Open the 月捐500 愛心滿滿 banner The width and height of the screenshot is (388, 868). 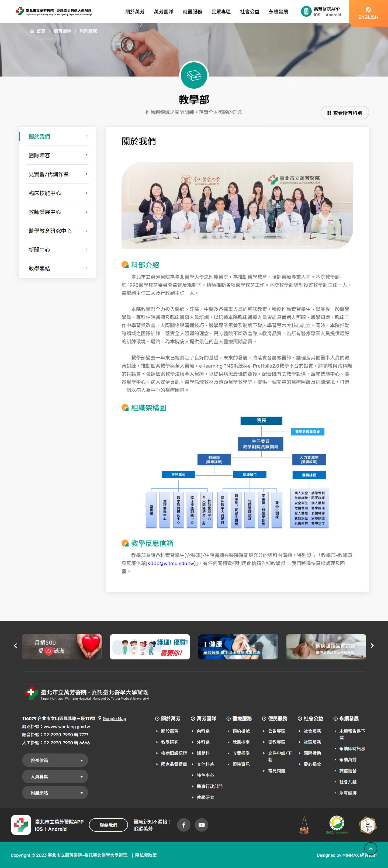(62, 646)
